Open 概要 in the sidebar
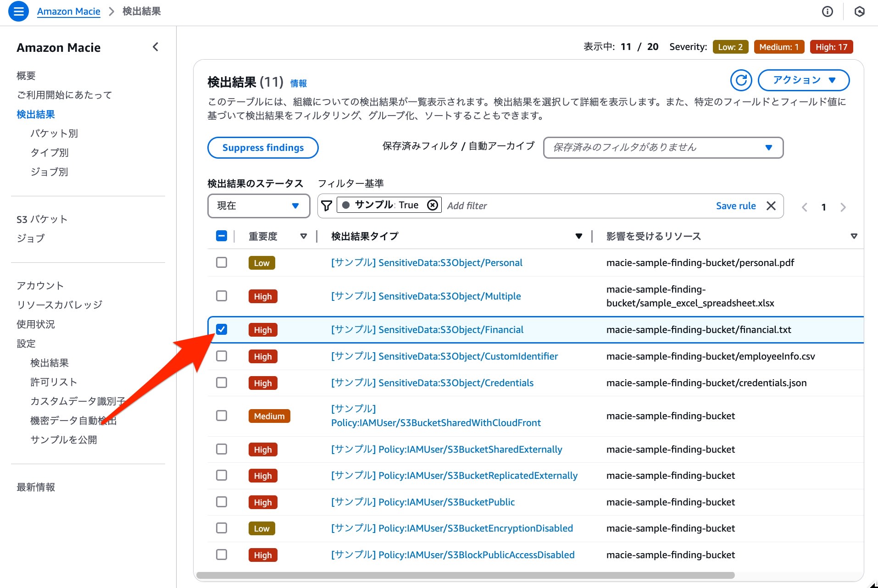This screenshot has height=588, width=878. point(26,76)
